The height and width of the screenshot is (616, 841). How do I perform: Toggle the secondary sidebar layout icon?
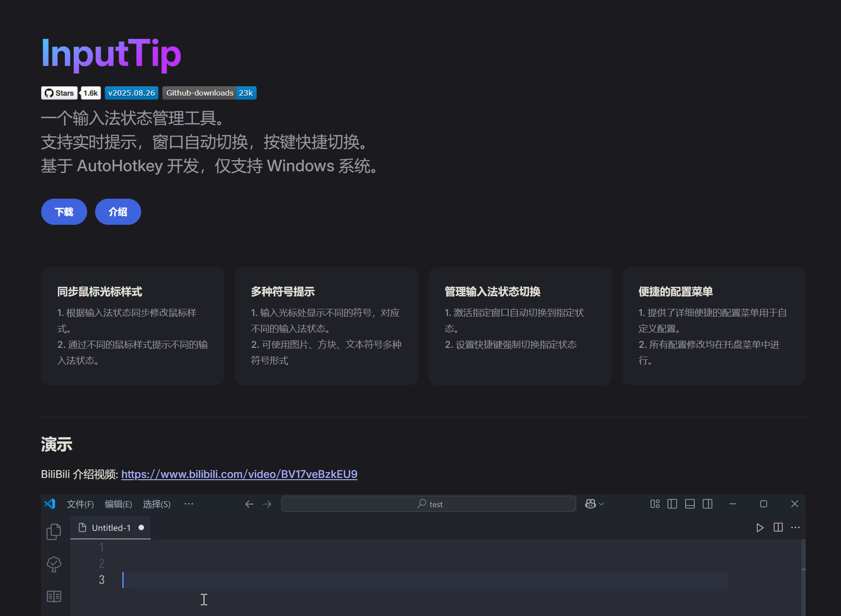(707, 504)
